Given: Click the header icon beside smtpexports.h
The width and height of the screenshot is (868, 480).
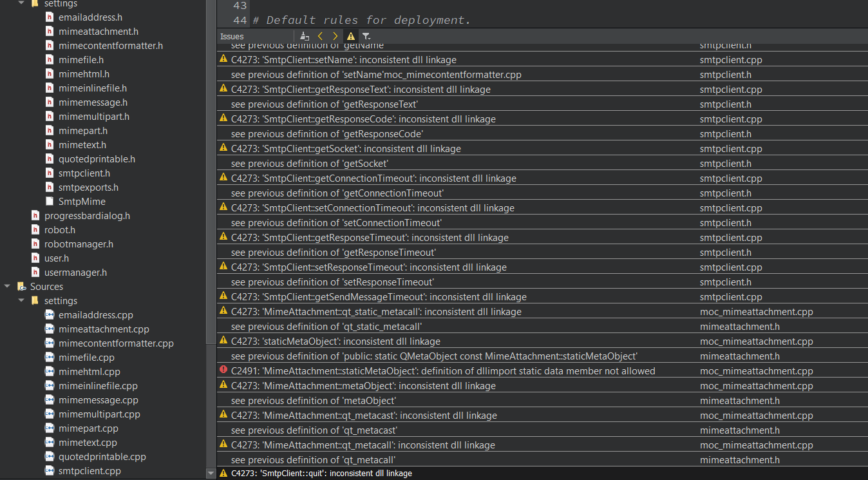Looking at the screenshot, I should pyautogui.click(x=50, y=187).
